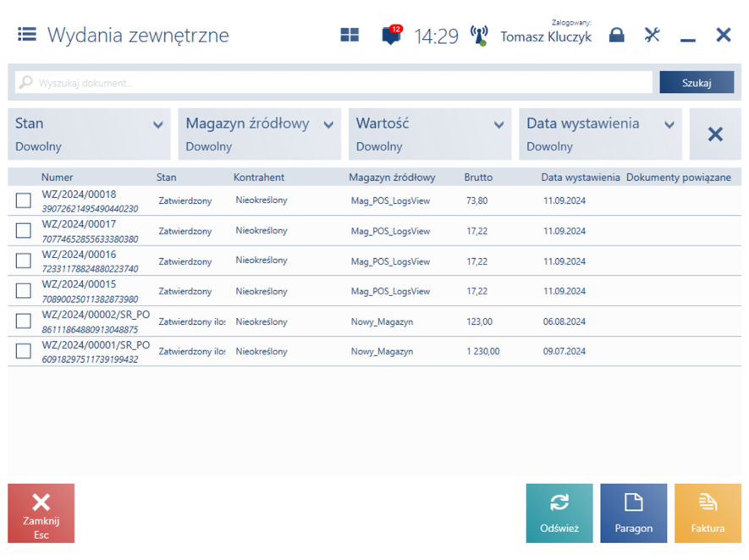This screenshot has width=749, height=560.
Task: Open the tiles dashboard view icon
Action: (350, 35)
